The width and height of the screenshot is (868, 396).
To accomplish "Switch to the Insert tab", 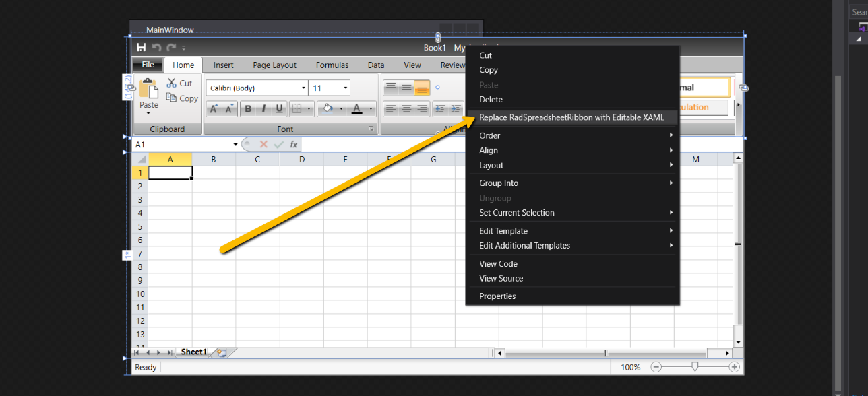I will coord(224,65).
